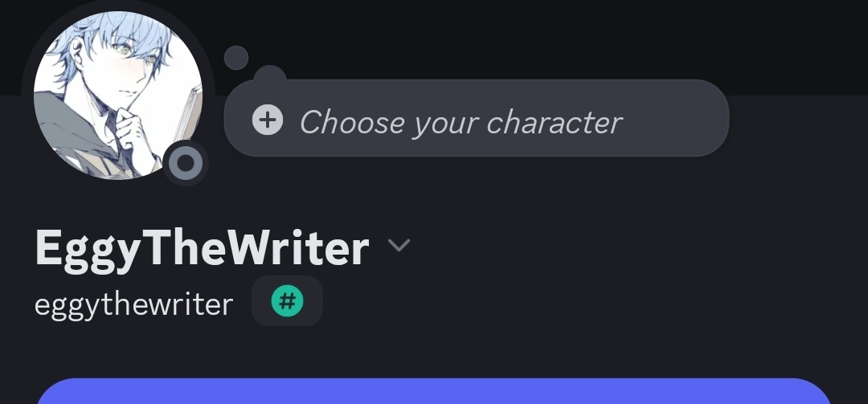Tap the small thought-bubble dot near avatar
868x404 pixels.
pyautogui.click(x=235, y=58)
